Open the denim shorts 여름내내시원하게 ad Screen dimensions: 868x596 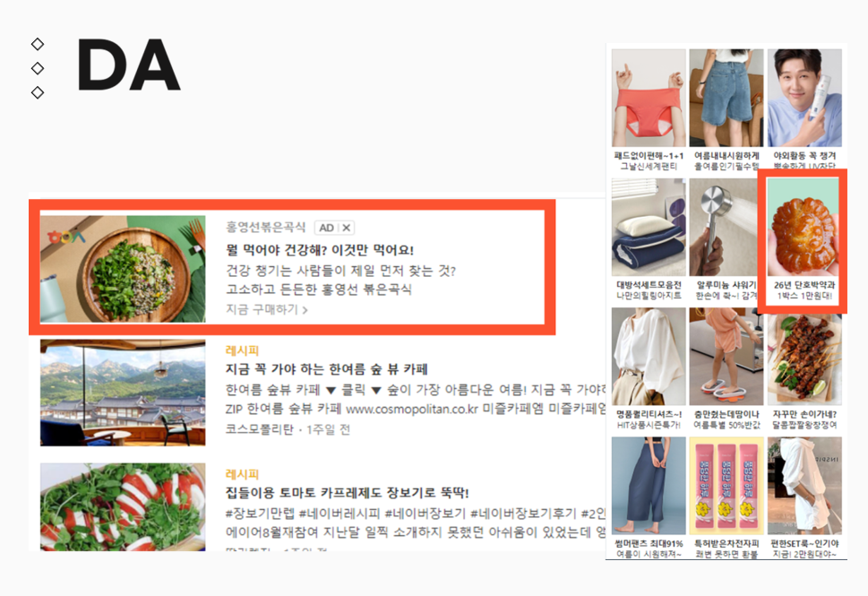(x=726, y=109)
